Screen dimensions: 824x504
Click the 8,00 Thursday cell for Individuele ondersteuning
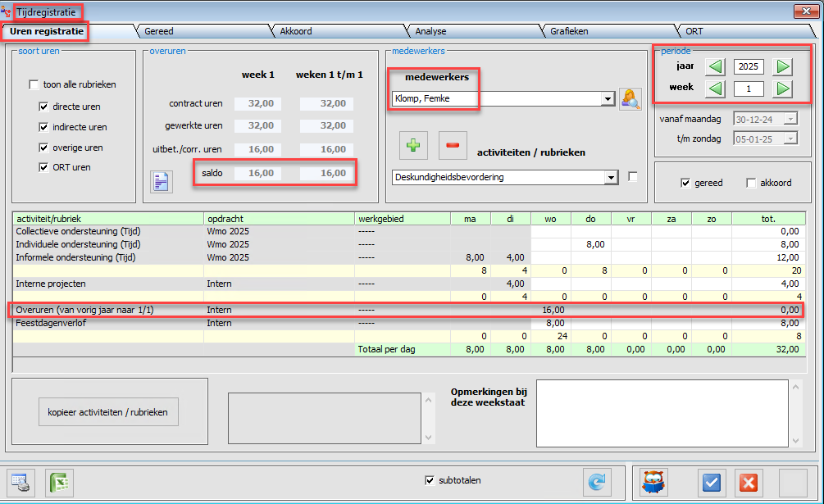point(590,245)
